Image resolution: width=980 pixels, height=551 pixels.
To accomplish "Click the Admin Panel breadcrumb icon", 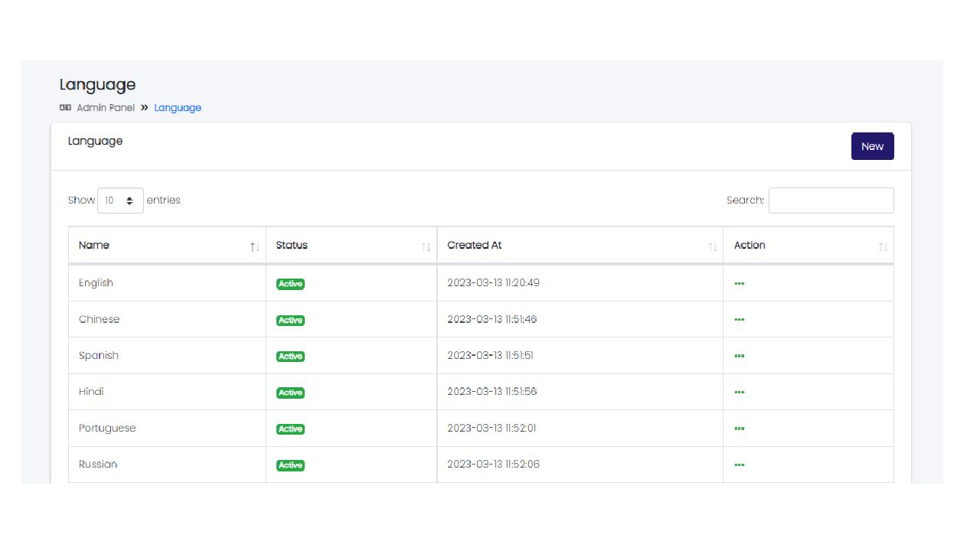I will (x=65, y=108).
